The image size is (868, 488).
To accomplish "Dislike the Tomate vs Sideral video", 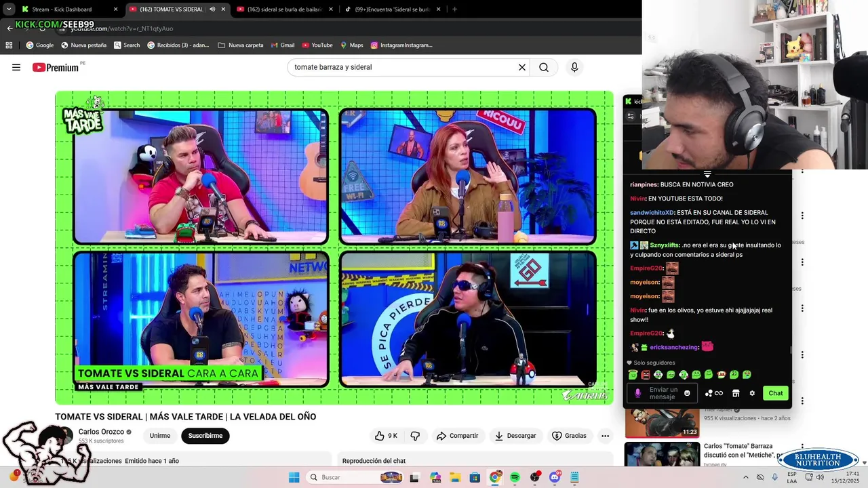I will (x=415, y=436).
